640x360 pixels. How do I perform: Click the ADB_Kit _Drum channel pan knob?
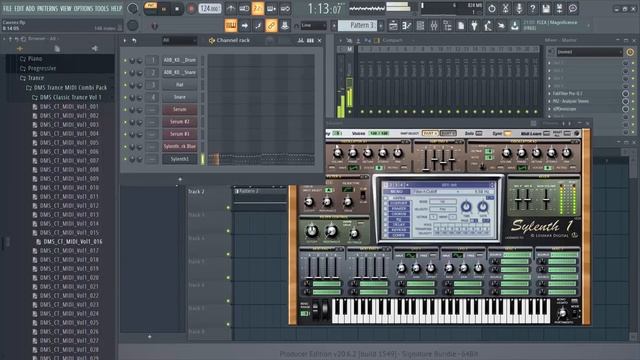(x=132, y=60)
